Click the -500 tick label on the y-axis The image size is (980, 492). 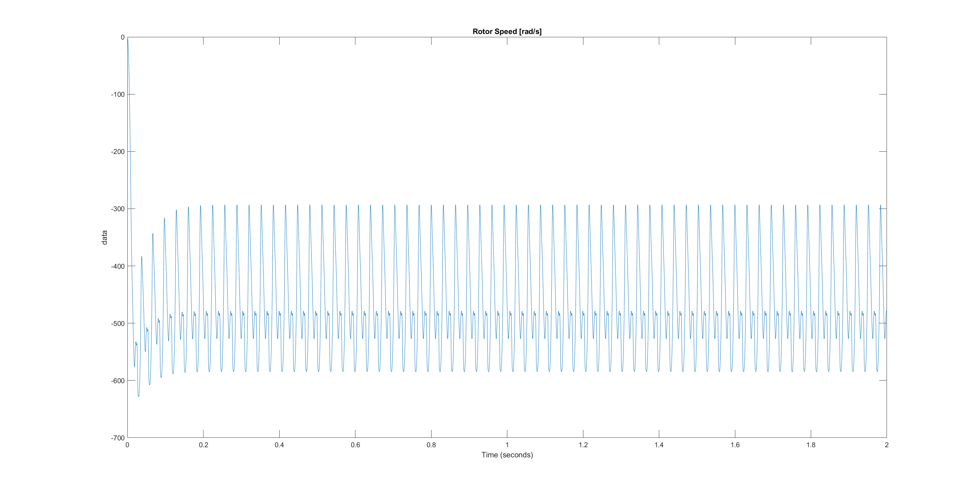coord(118,324)
